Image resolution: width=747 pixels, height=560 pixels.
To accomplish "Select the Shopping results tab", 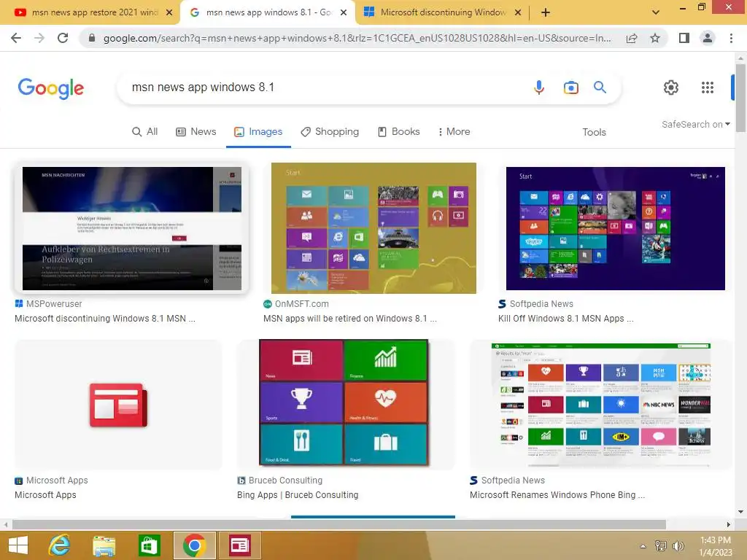I will pyautogui.click(x=330, y=132).
